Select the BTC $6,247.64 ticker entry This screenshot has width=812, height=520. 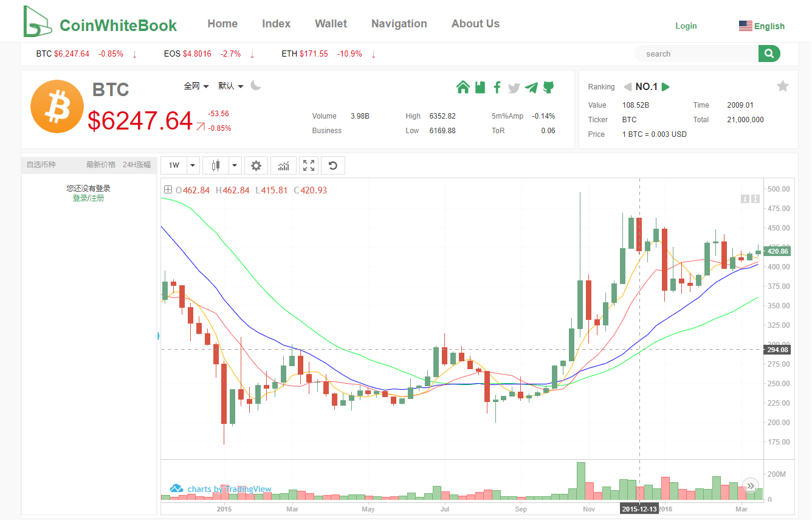click(x=86, y=54)
